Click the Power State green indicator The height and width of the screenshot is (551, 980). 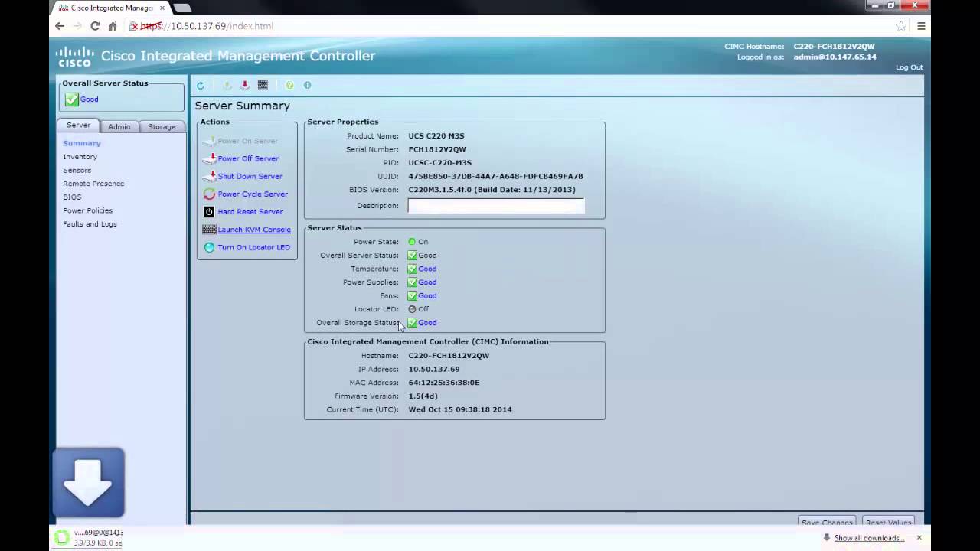click(x=412, y=242)
